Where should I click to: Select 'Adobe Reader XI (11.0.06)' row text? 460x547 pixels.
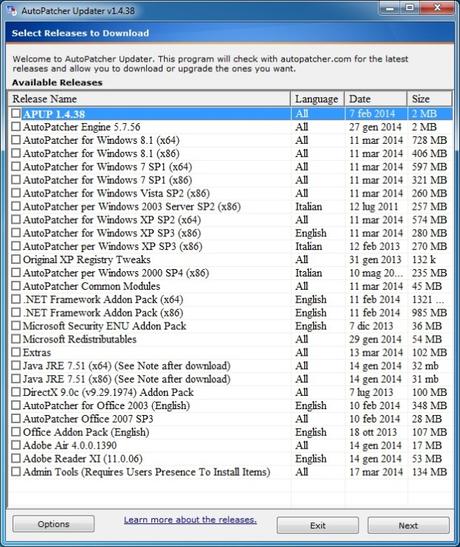pos(83,458)
